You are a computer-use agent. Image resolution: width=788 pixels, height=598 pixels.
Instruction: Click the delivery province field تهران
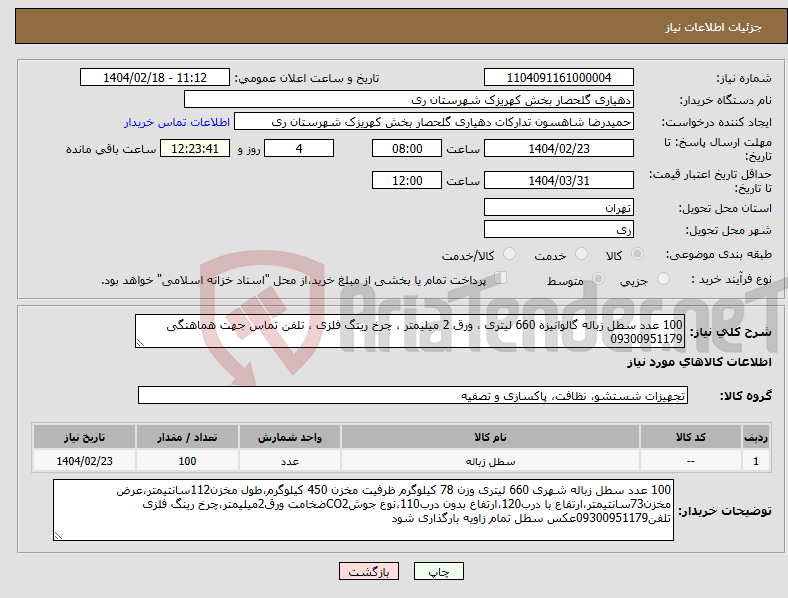(559, 207)
